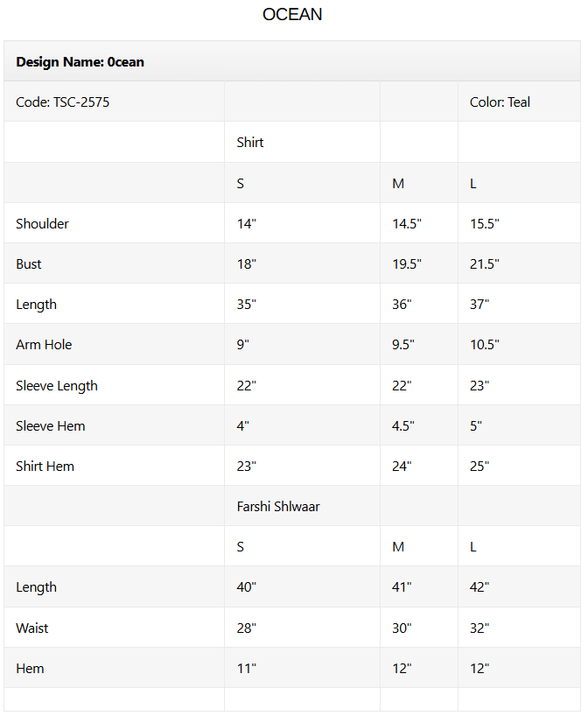Click the "Design Name: 0cean" header row
The width and height of the screenshot is (588, 716).
pyautogui.click(x=80, y=62)
